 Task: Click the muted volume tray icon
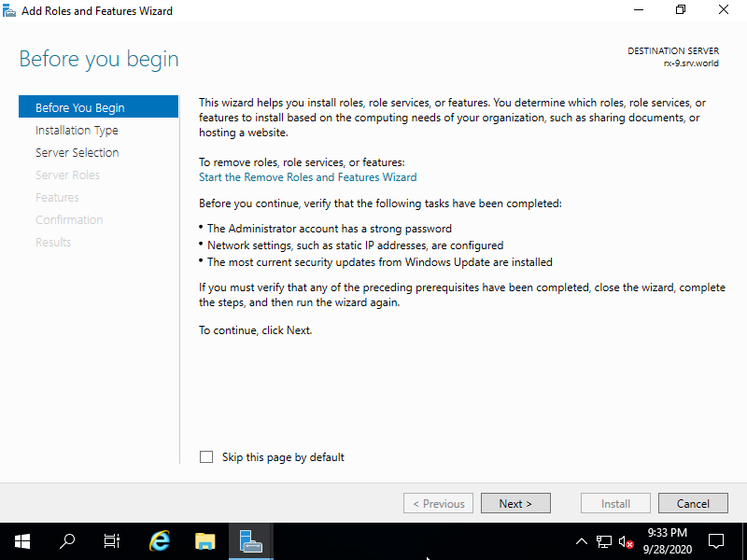(626, 541)
